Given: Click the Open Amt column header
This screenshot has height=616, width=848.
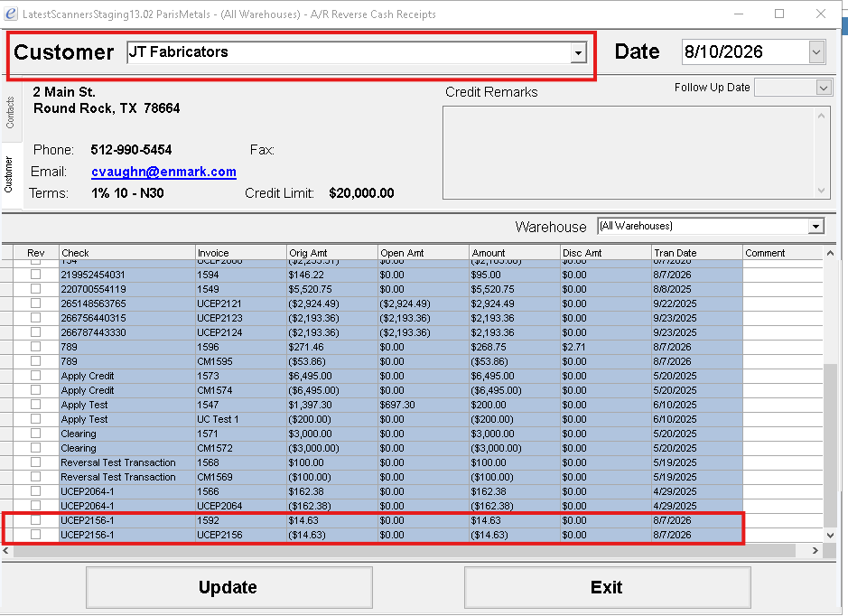Looking at the screenshot, I should click(424, 253).
